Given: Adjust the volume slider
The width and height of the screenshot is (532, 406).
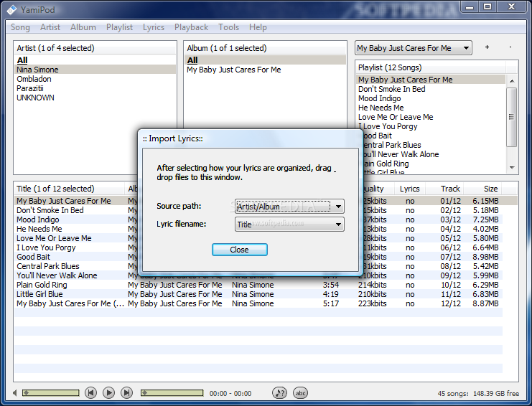Looking at the screenshot, I should pyautogui.click(x=50, y=393).
